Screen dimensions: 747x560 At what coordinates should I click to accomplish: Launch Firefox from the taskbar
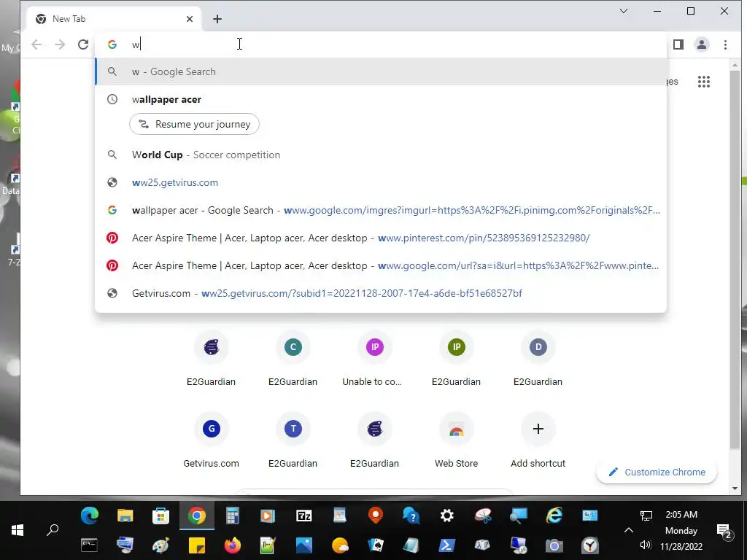[233, 545]
